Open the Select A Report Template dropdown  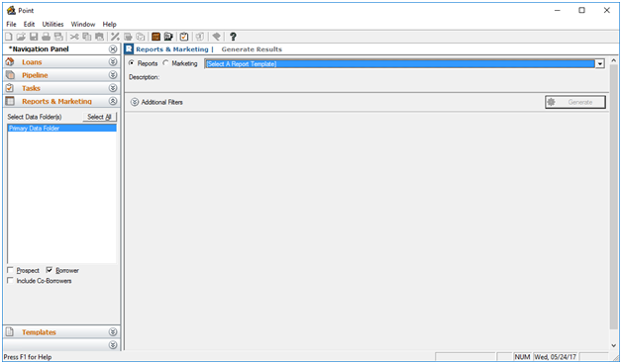tap(600, 63)
